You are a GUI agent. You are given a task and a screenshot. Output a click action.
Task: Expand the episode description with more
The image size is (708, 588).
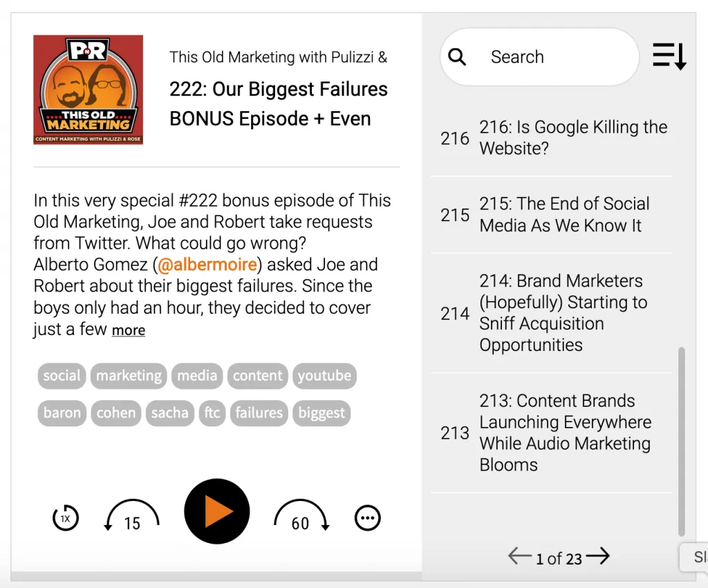click(129, 330)
